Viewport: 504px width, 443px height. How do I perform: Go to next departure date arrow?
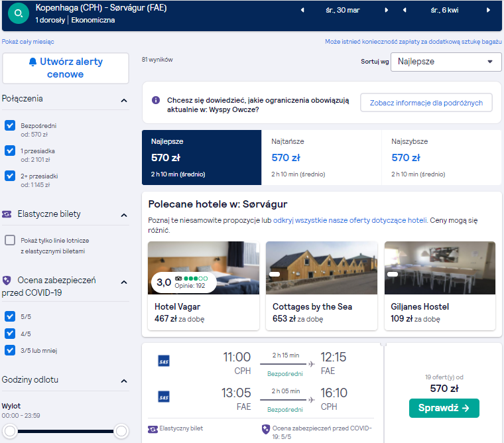387,10
